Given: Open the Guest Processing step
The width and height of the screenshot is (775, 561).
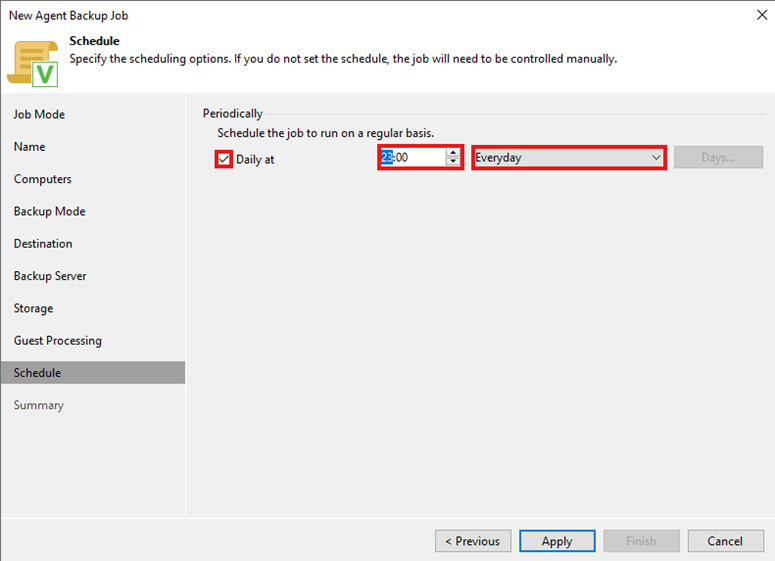Looking at the screenshot, I should coord(58,340).
